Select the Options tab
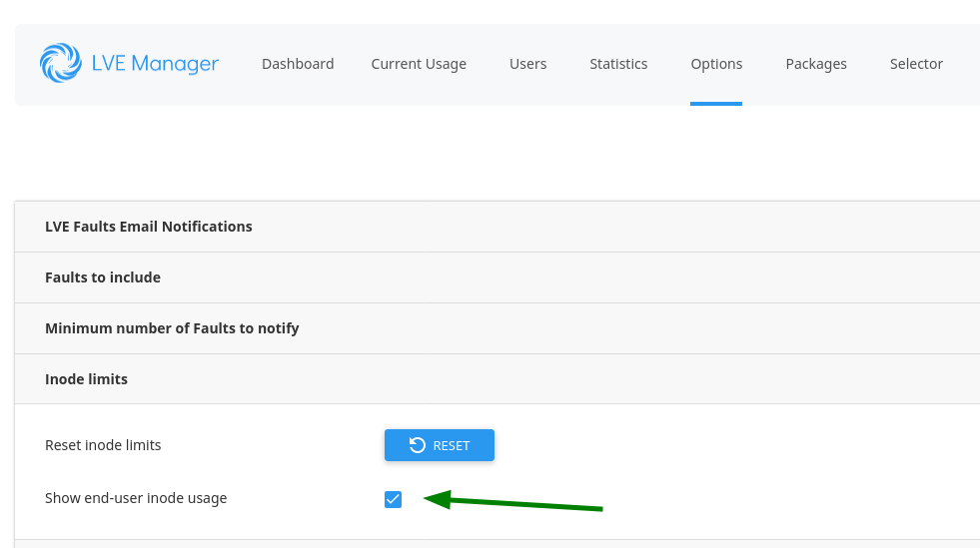The height and width of the screenshot is (548, 980). tap(716, 64)
